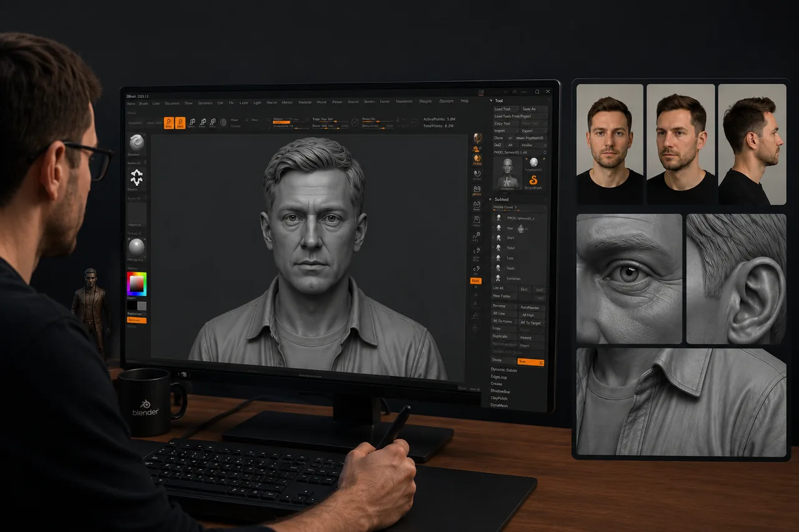
Task: Select the Rotate transform icon in top shelf
Action: 213,123
